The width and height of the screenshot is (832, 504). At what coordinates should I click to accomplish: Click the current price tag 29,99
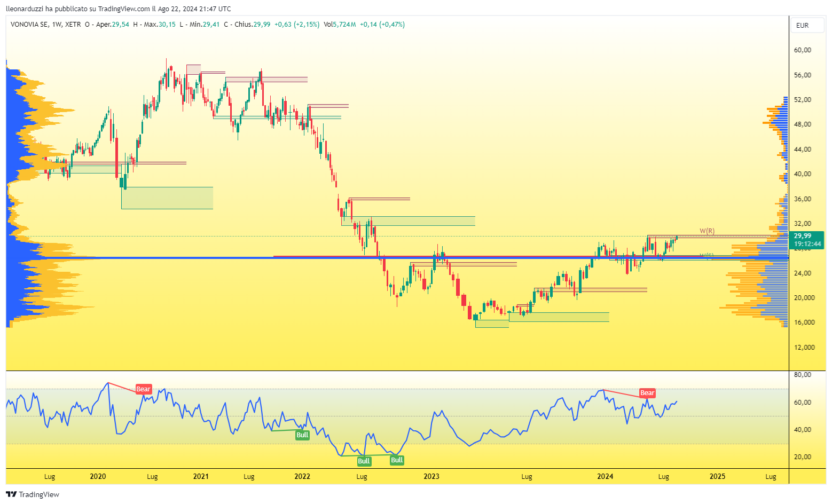point(802,235)
